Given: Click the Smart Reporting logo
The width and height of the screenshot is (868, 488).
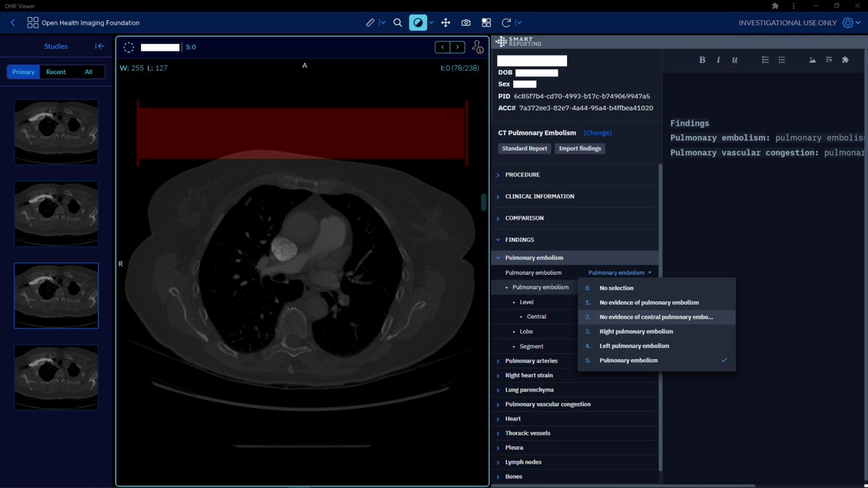Looking at the screenshot, I should [x=519, y=42].
